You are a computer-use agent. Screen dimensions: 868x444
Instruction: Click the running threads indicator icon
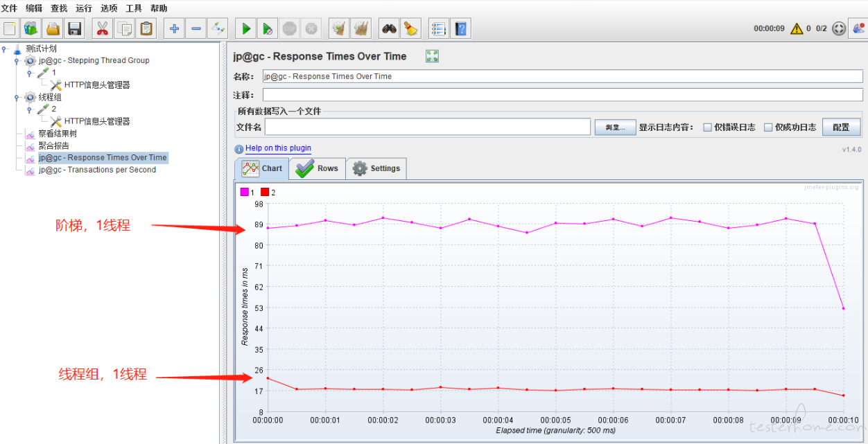coord(839,28)
